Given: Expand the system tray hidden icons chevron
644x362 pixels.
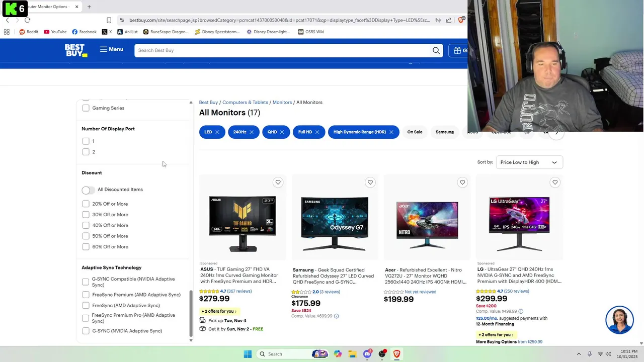Looking at the screenshot, I should (579, 354).
